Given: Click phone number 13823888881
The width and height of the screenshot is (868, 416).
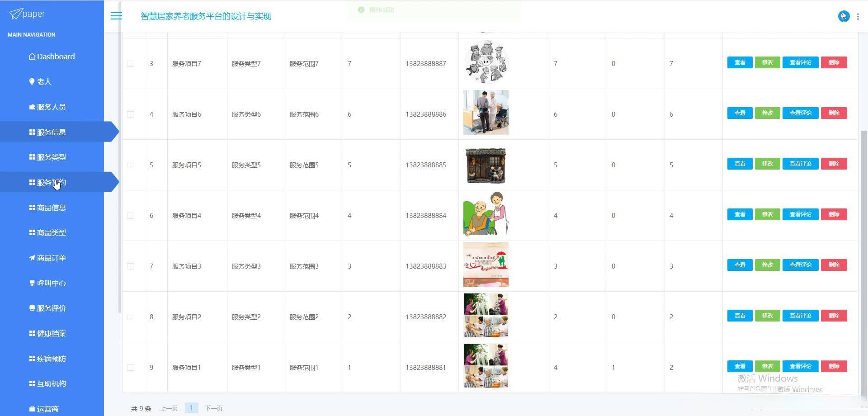Looking at the screenshot, I should pos(426,368).
